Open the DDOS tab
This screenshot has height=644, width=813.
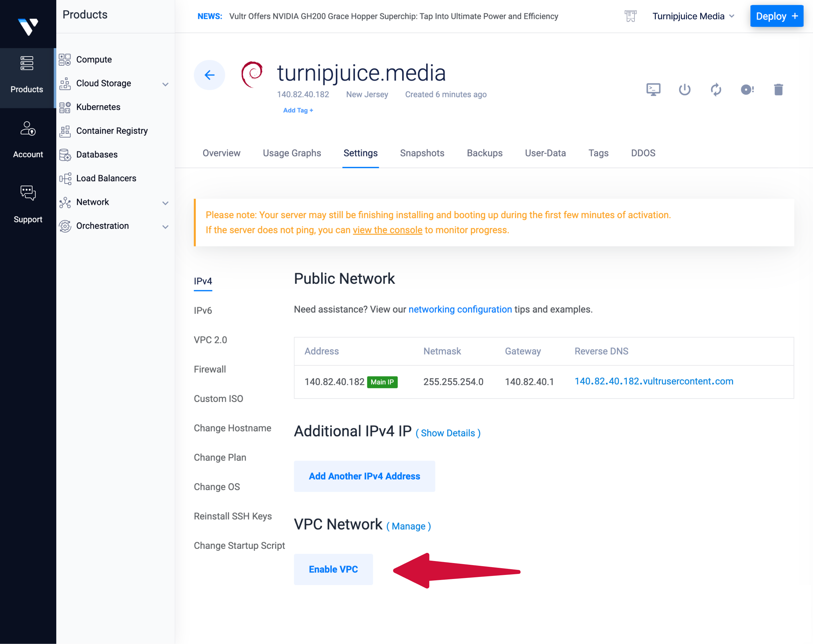pyautogui.click(x=643, y=153)
